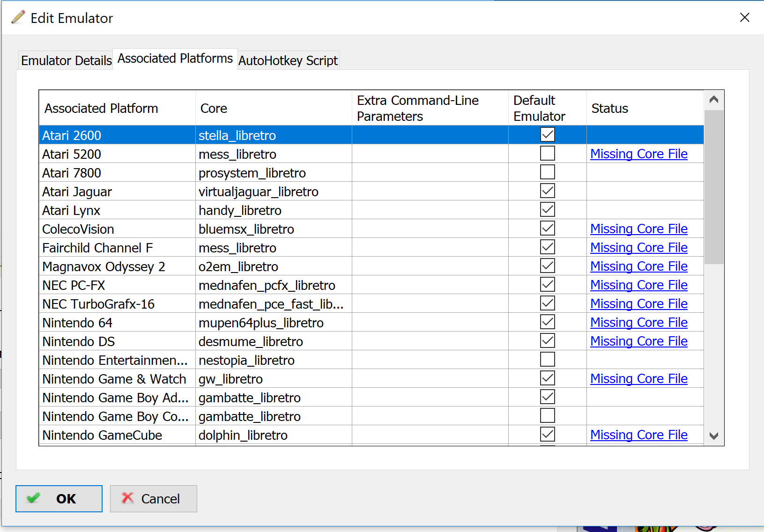This screenshot has width=764, height=532.
Task: Uncheck Default Emulator for Fairchild Channel F
Action: click(548, 247)
